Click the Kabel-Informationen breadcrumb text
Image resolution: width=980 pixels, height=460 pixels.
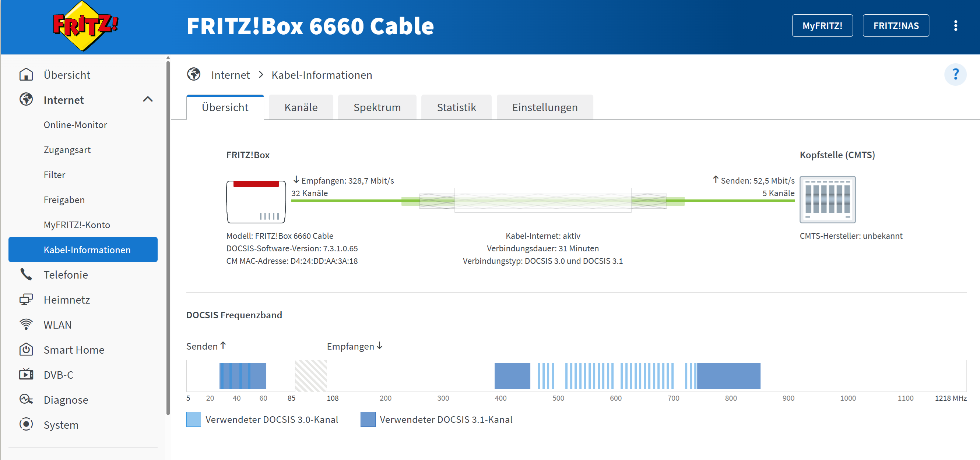(x=322, y=75)
